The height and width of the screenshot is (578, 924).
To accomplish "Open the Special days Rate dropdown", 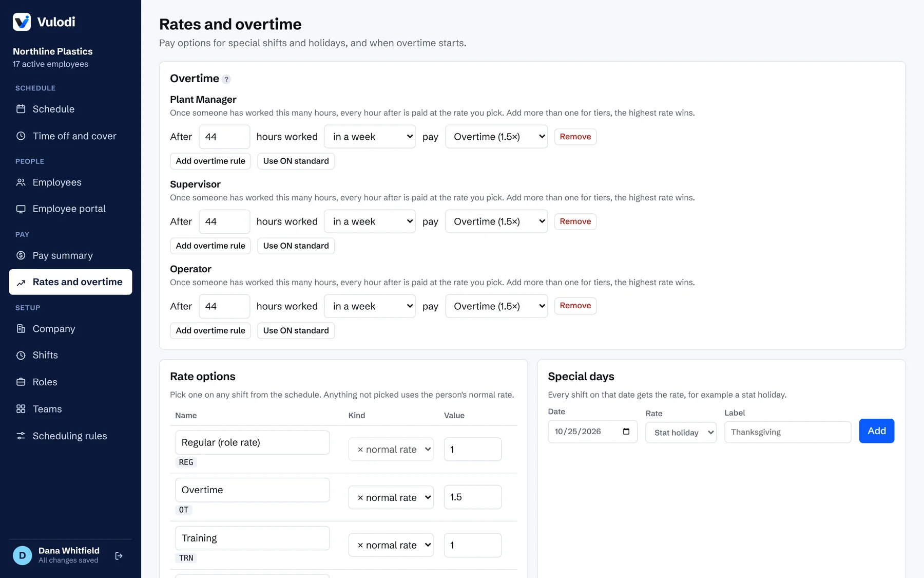I will tap(681, 433).
